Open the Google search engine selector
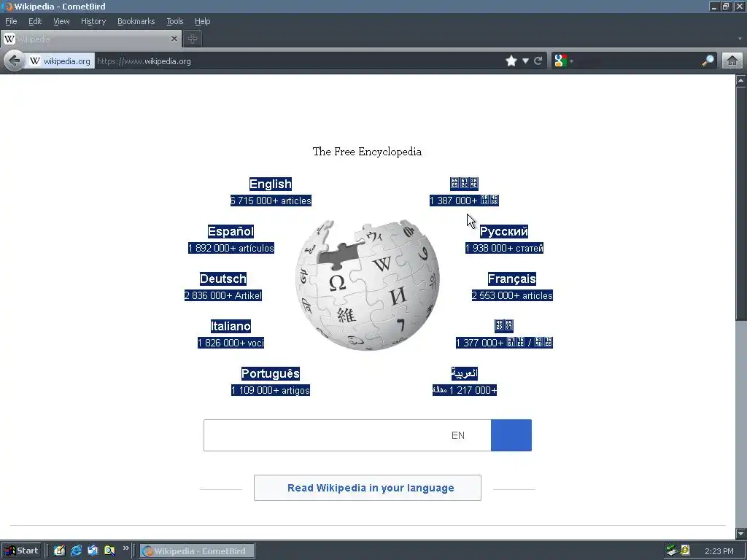Viewport: 747px width, 560px height. (x=563, y=61)
